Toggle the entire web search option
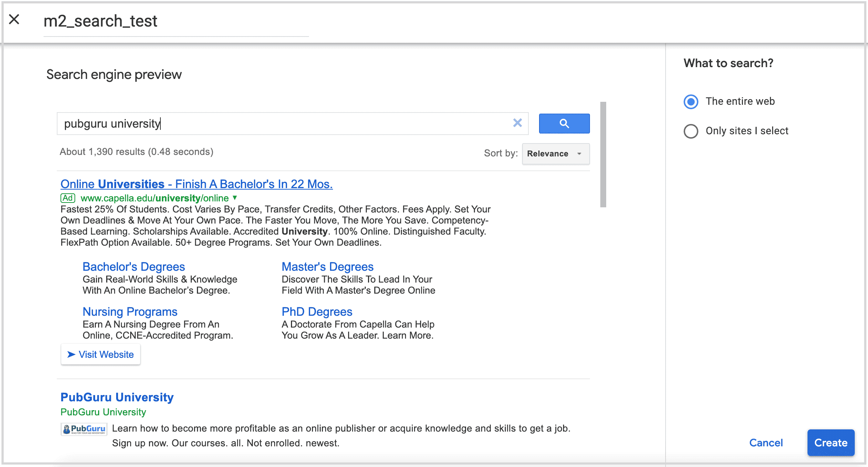This screenshot has width=868, height=467. point(690,101)
